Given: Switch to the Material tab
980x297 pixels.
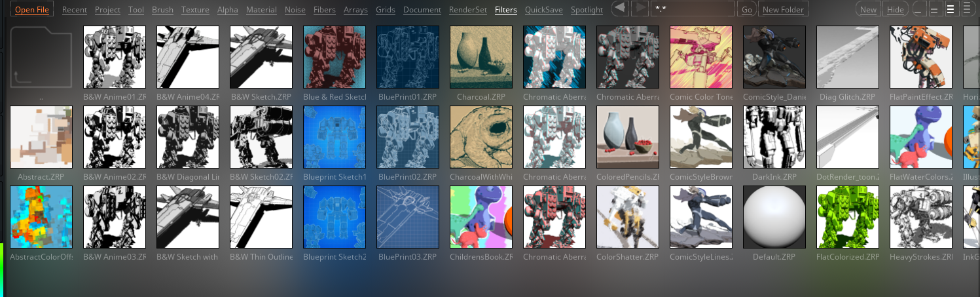Looking at the screenshot, I should point(262,10).
